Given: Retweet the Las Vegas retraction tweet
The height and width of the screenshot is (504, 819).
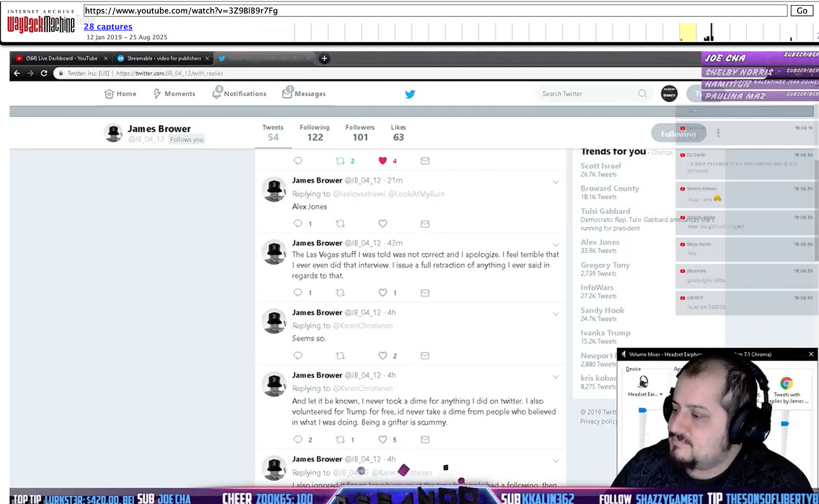Looking at the screenshot, I should coord(340,292).
